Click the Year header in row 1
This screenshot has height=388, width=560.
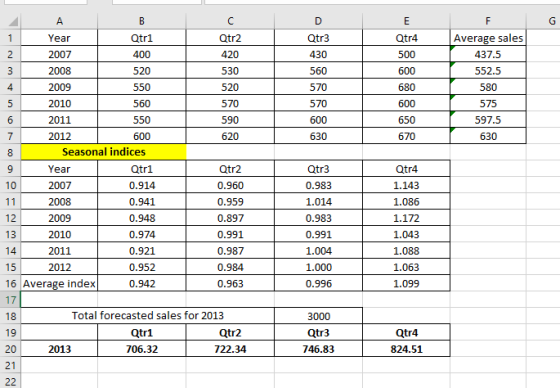click(59, 38)
